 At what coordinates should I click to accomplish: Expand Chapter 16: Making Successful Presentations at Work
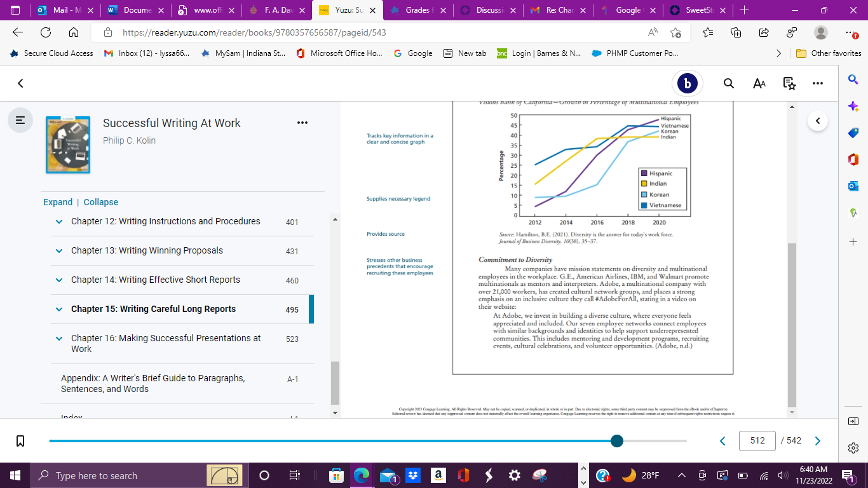pyautogui.click(x=59, y=339)
